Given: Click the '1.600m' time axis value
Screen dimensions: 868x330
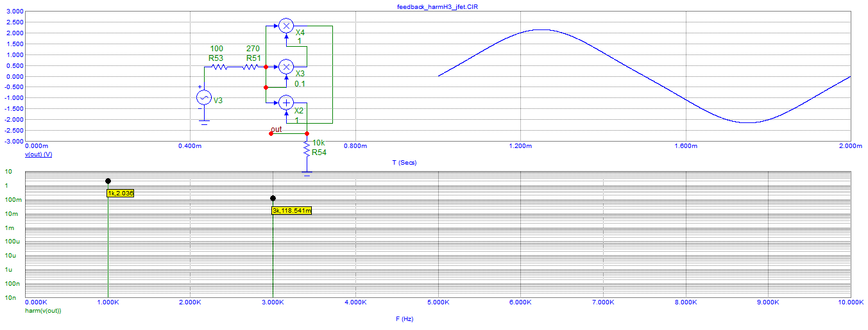Looking at the screenshot, I should coord(686,147).
